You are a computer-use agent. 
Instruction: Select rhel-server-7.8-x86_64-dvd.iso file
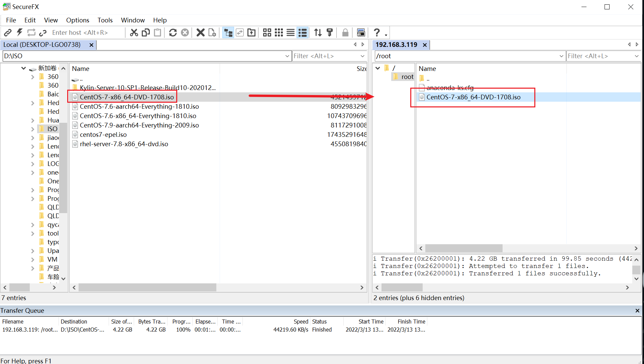pyautogui.click(x=124, y=144)
